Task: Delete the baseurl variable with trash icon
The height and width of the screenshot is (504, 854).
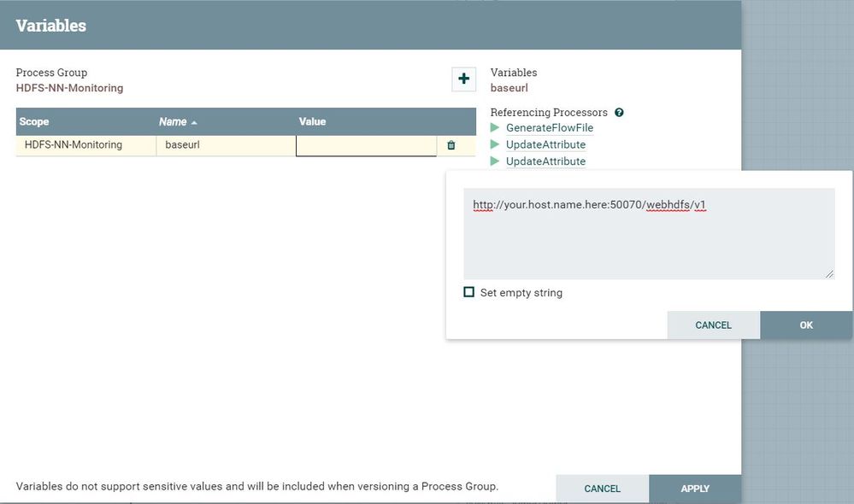Action: coord(451,145)
